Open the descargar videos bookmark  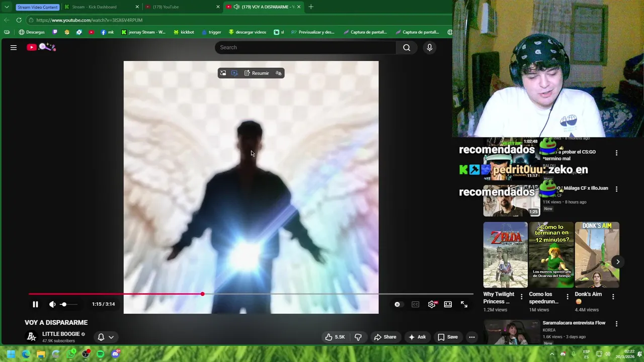click(247, 32)
